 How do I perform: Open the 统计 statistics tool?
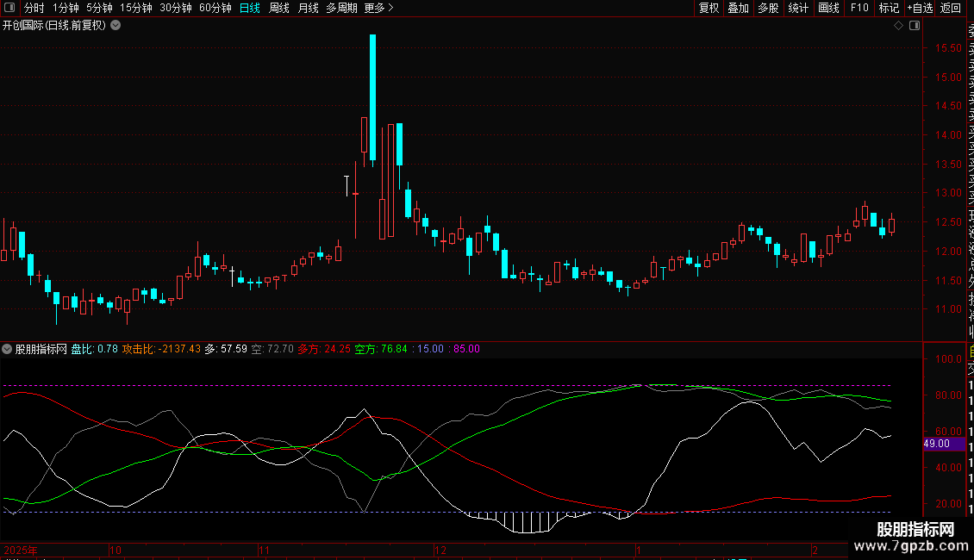point(798,8)
